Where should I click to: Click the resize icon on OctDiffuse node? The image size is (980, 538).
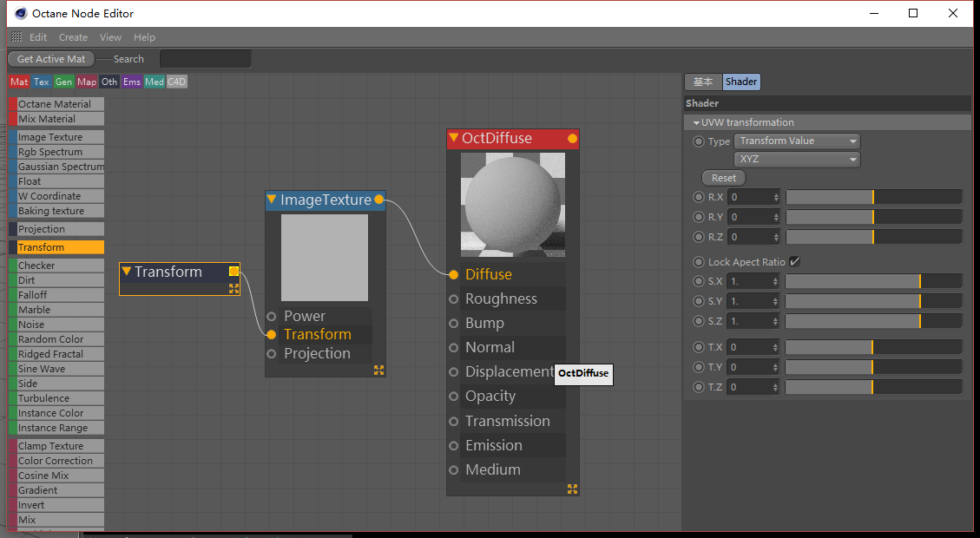572,489
